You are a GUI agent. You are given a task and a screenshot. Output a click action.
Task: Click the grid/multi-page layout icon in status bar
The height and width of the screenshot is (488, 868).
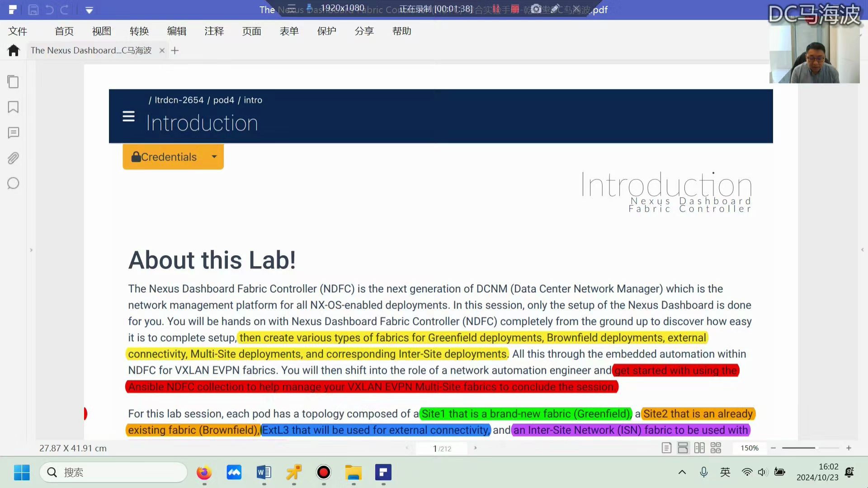717,449
